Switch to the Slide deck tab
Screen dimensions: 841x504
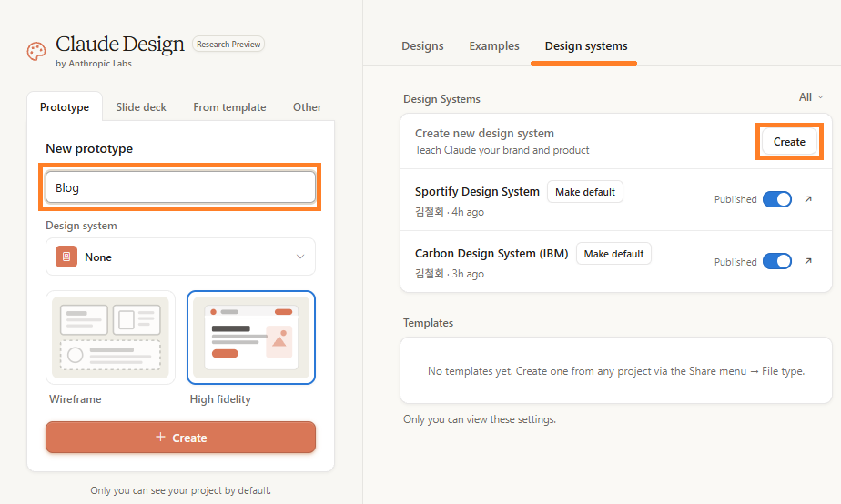point(141,106)
